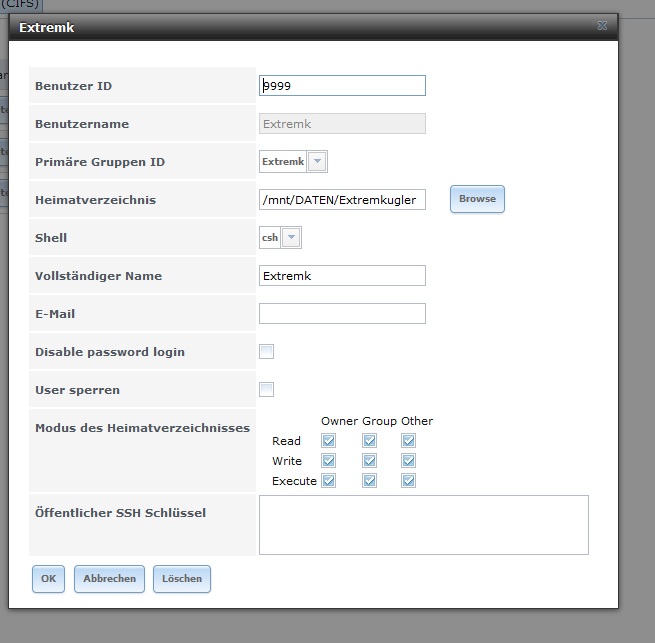Uncheck Group Read permission

[x=369, y=440]
